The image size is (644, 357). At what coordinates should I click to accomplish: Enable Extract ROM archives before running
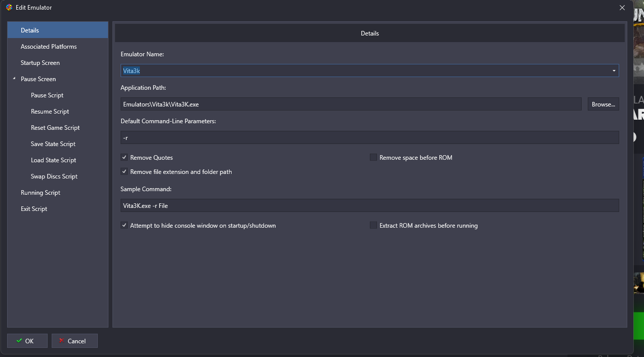373,226
